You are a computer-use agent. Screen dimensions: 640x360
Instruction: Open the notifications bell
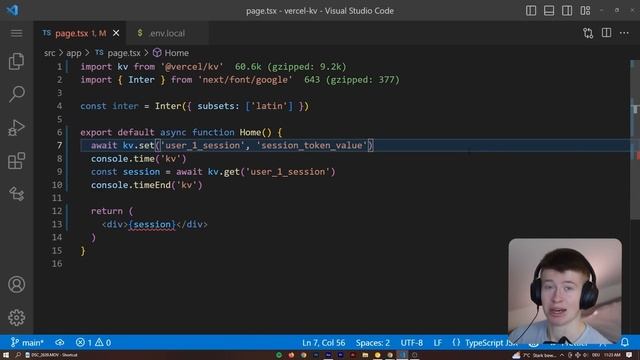625,342
